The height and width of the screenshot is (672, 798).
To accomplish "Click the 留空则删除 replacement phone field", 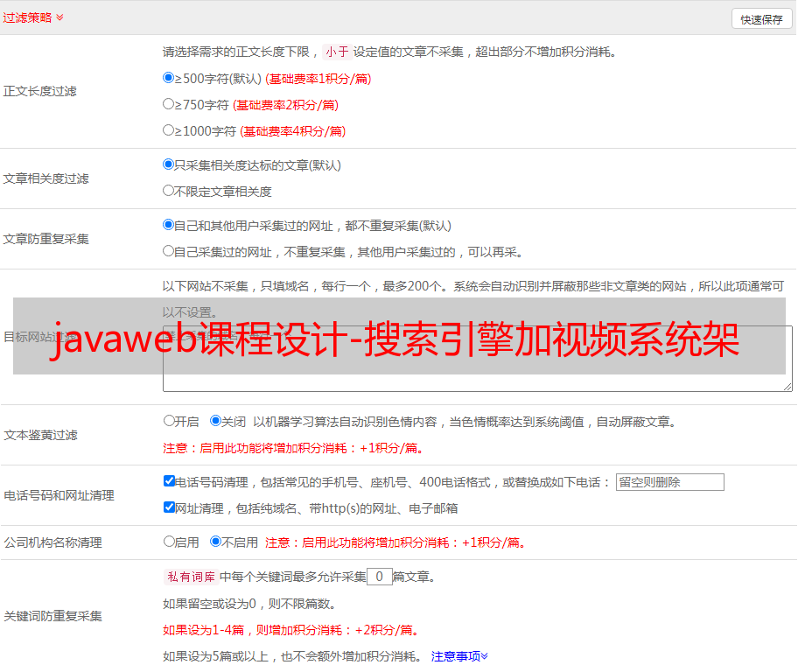I will [669, 482].
